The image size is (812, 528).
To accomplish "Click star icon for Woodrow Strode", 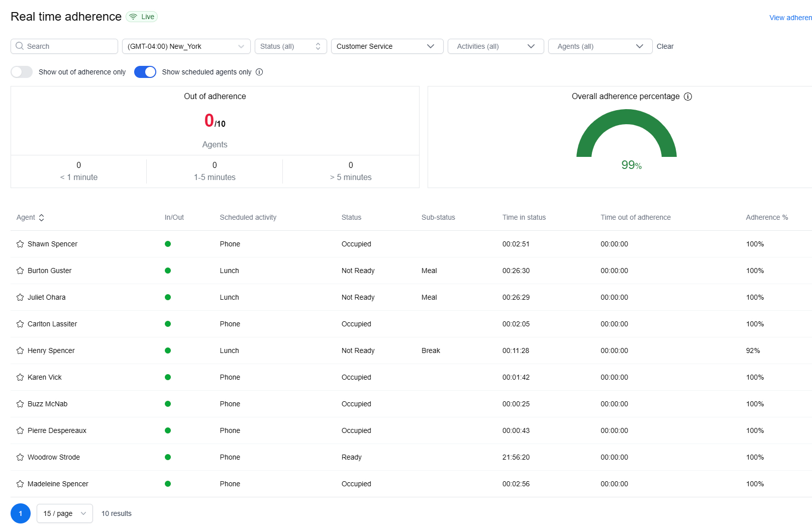I will point(20,457).
